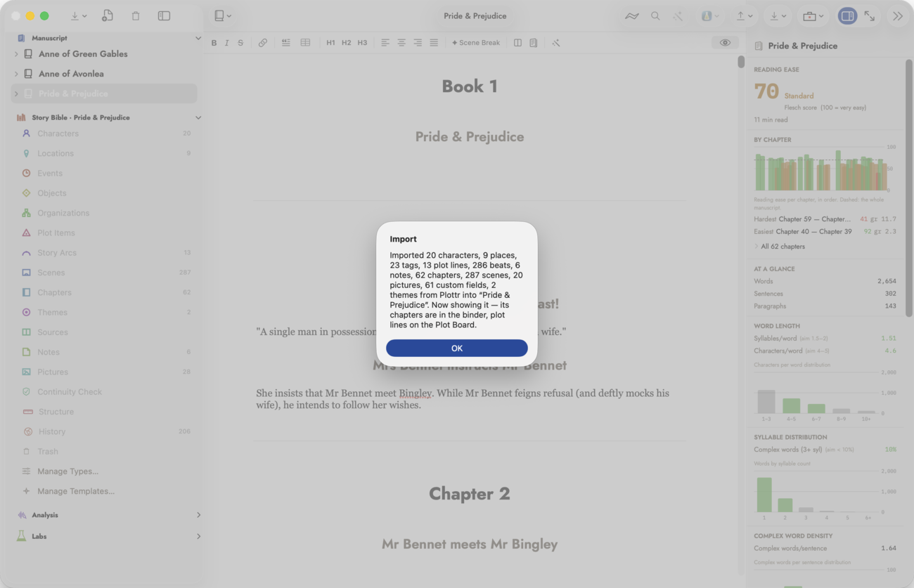Toggle bold formatting

pos(214,43)
